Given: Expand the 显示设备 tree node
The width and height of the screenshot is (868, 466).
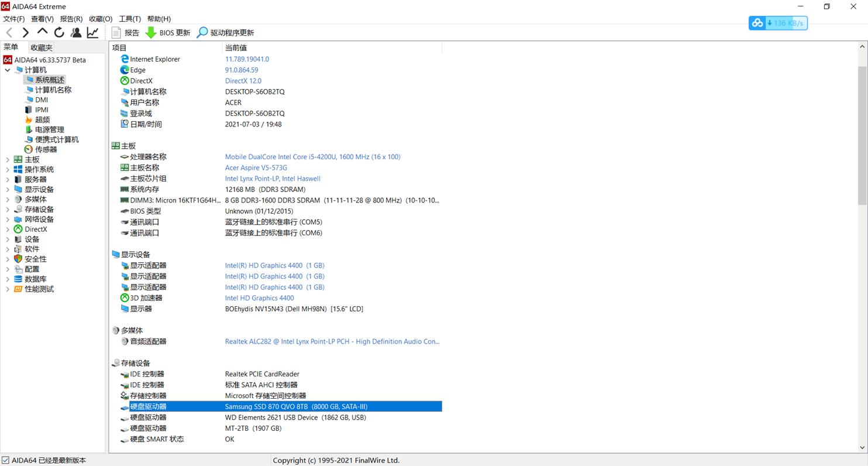Looking at the screenshot, I should [x=8, y=190].
